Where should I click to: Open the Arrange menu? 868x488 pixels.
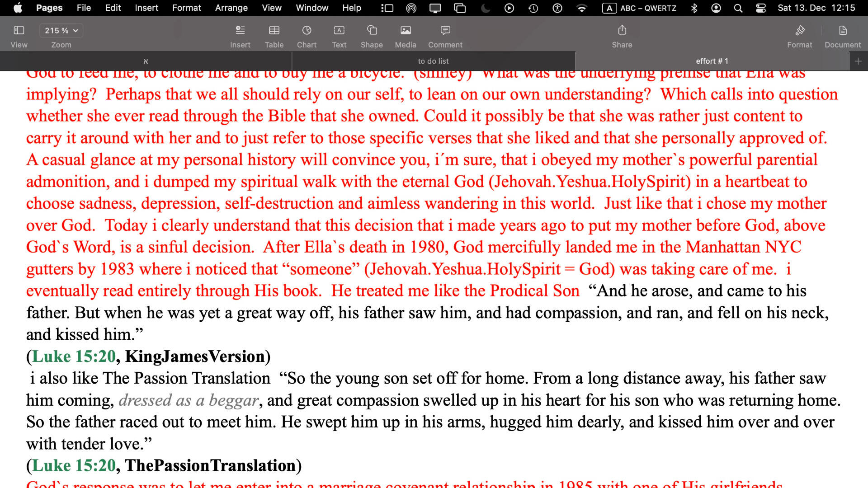click(x=231, y=8)
